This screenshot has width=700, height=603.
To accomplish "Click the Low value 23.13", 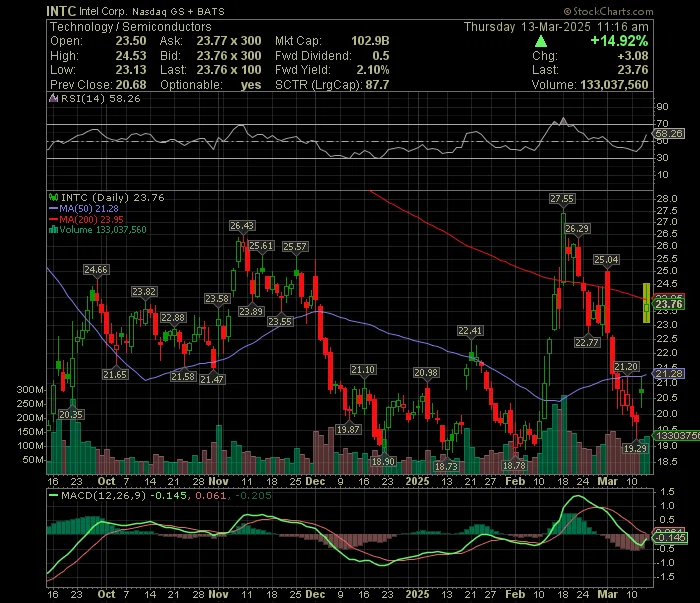I will tap(131, 70).
